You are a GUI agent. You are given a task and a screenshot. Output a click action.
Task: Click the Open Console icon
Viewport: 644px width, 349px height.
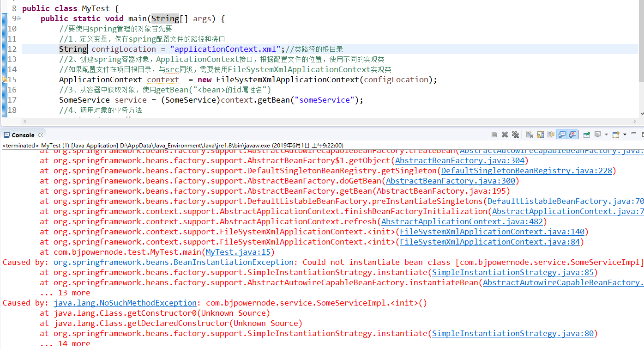pos(616,135)
